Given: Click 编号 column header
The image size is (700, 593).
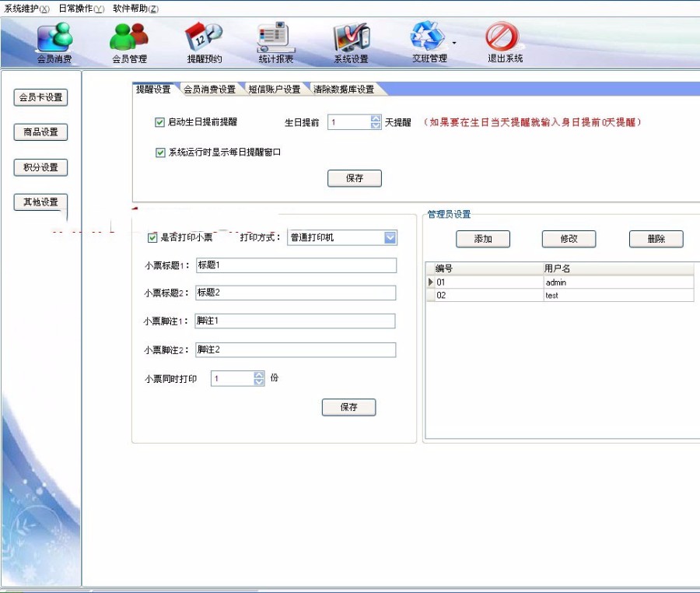Looking at the screenshot, I should pyautogui.click(x=489, y=268).
